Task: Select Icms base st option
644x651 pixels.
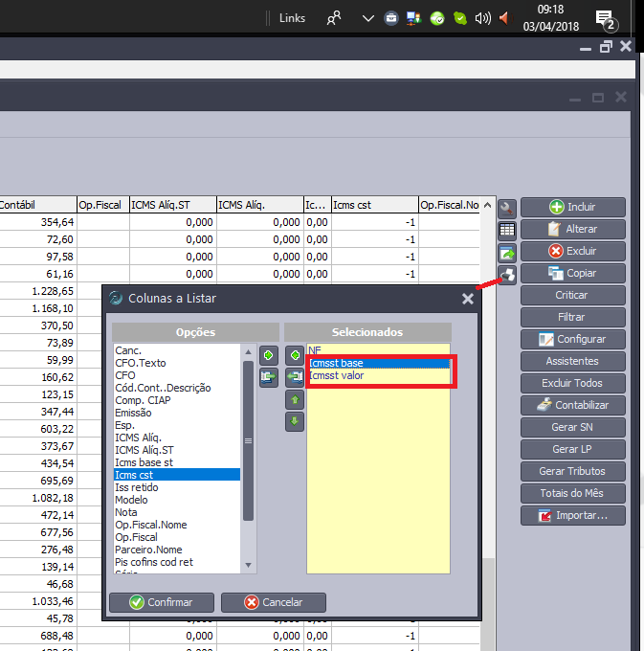Action: (177, 462)
